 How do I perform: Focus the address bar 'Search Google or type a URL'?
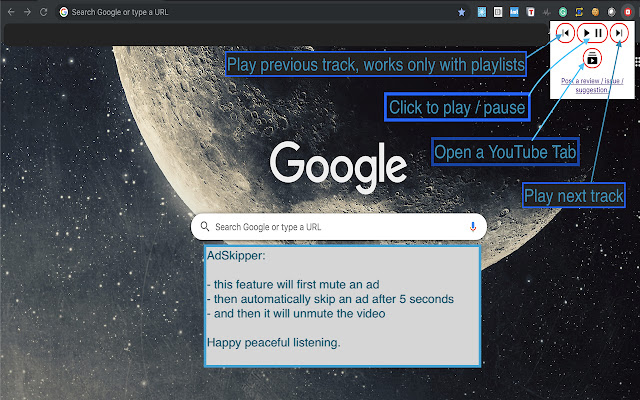261,12
